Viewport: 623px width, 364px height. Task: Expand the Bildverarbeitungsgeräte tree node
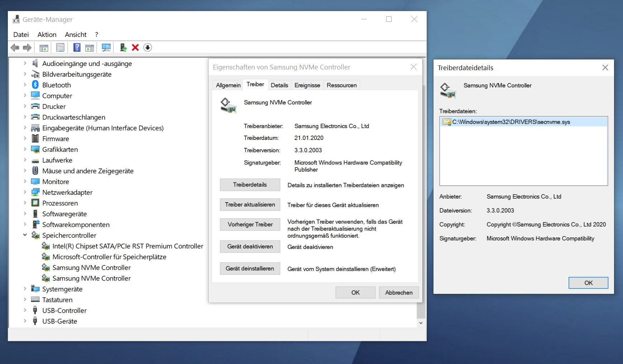[x=25, y=74]
